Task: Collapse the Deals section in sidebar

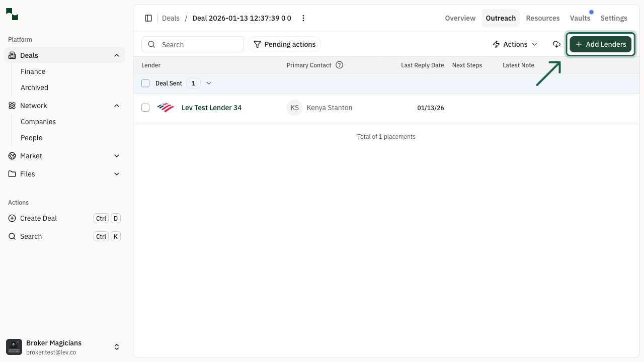Action: pyautogui.click(x=117, y=55)
